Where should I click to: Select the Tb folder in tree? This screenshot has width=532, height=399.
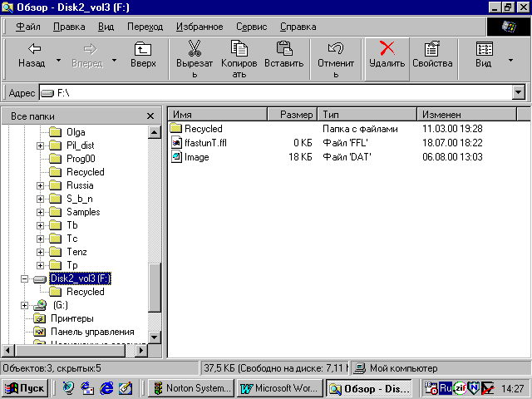(72, 225)
